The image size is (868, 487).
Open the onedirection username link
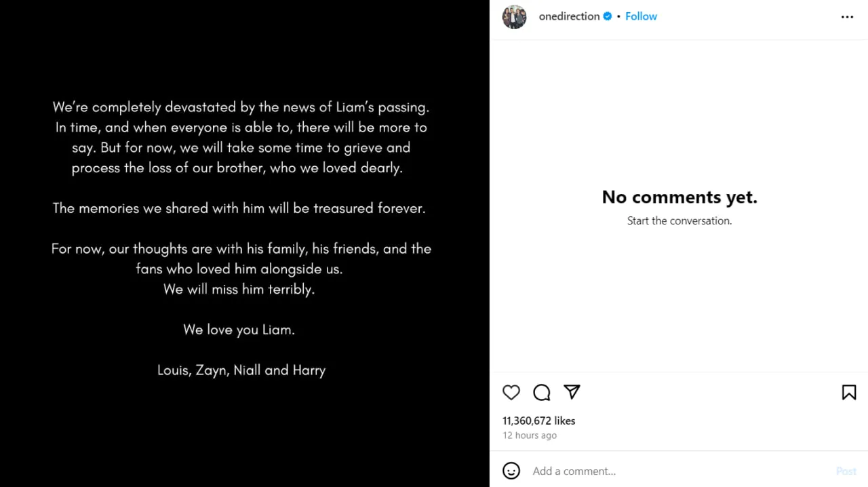click(569, 16)
